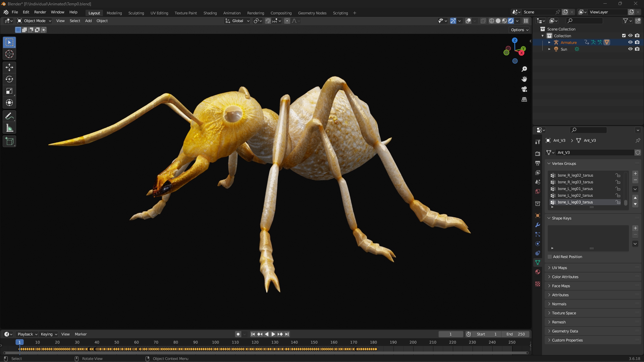Open the Render menu
Image resolution: width=644 pixels, height=362 pixels.
tap(40, 12)
